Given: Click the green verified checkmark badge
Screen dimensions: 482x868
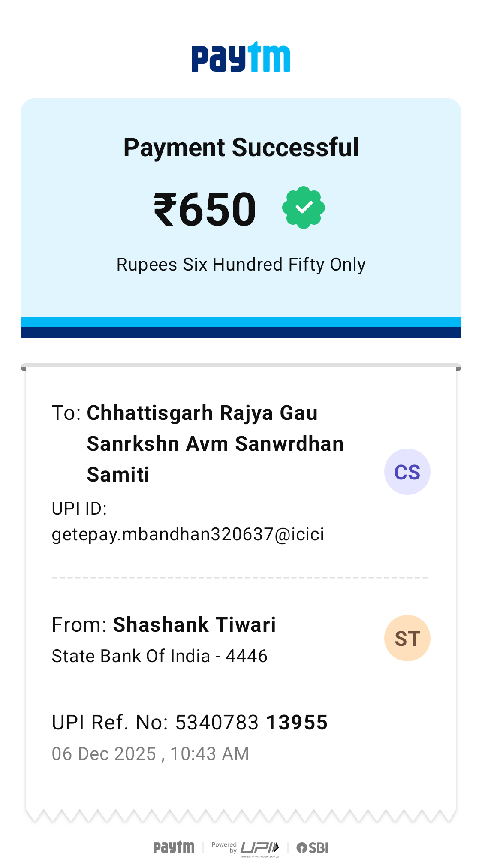Looking at the screenshot, I should 303,208.
